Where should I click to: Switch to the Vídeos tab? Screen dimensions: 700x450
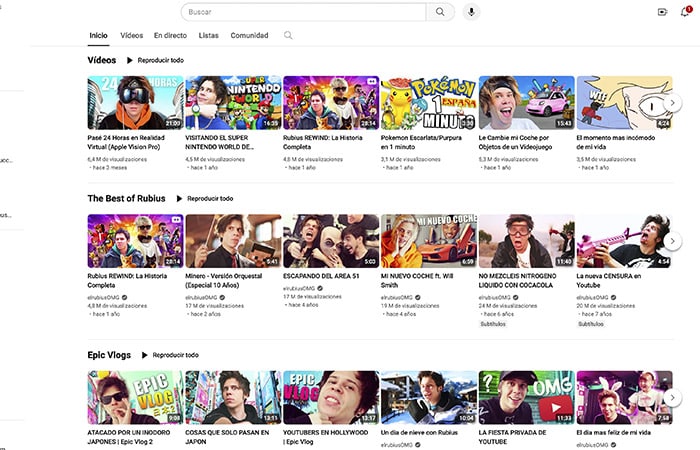(x=131, y=35)
